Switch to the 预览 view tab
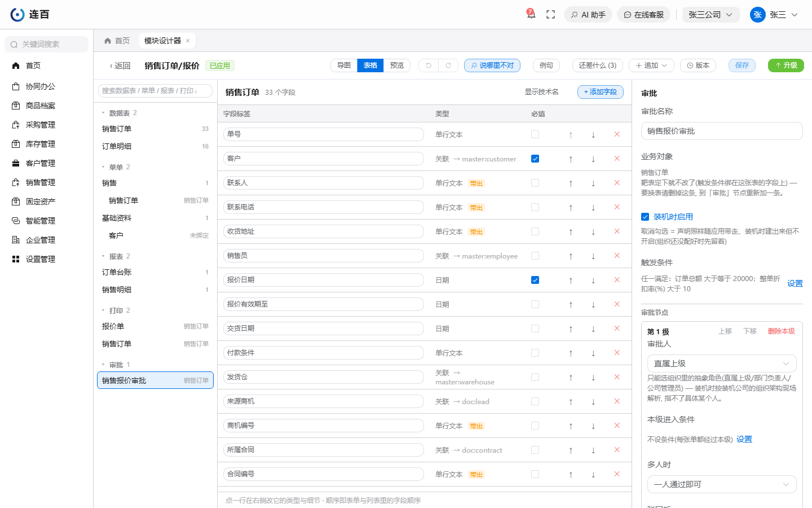 pos(397,65)
